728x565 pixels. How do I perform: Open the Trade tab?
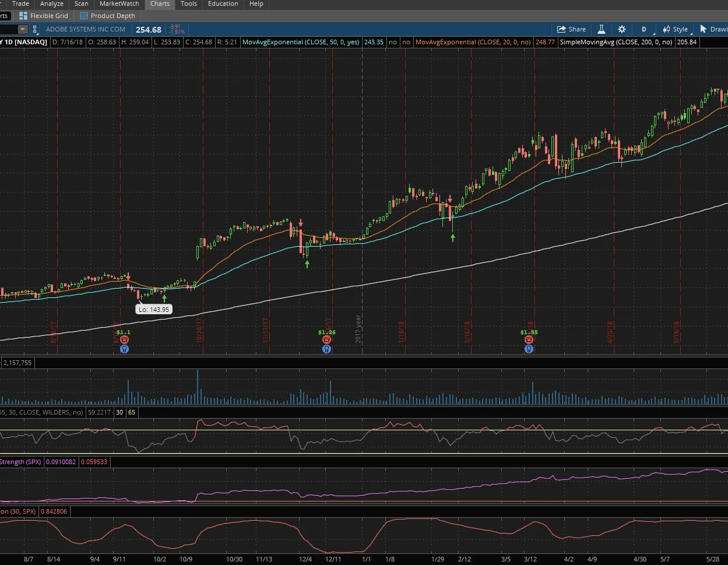click(x=20, y=3)
